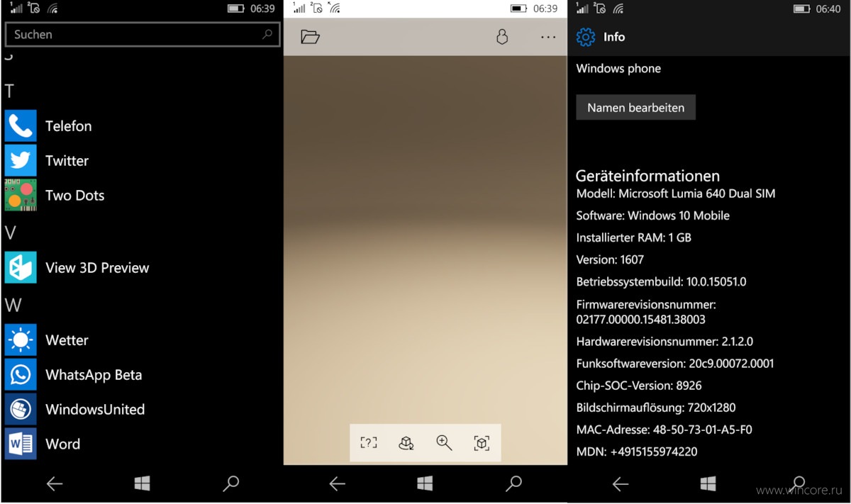
Task: Tap the 06:40 clock on Info screen
Action: pyautogui.click(x=828, y=9)
